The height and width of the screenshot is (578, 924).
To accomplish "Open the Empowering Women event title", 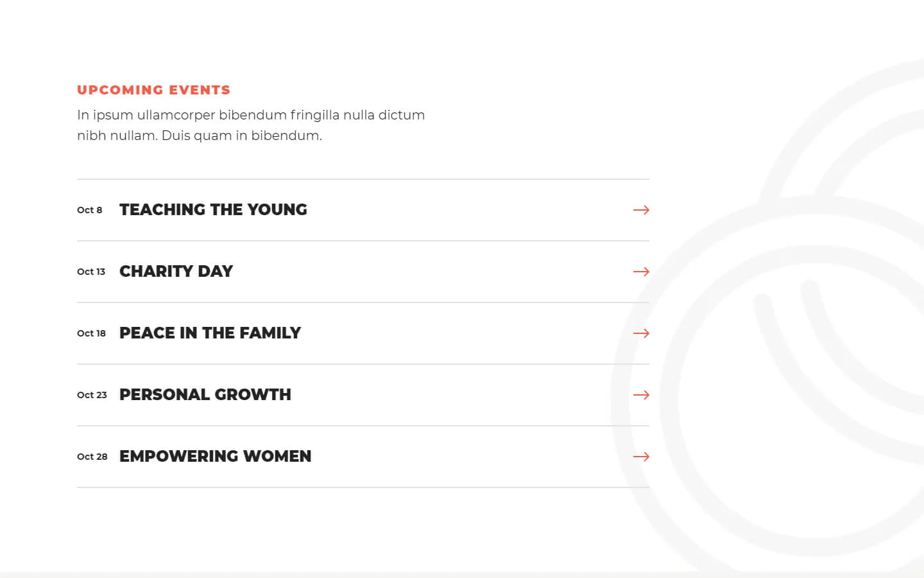I will [x=215, y=457].
